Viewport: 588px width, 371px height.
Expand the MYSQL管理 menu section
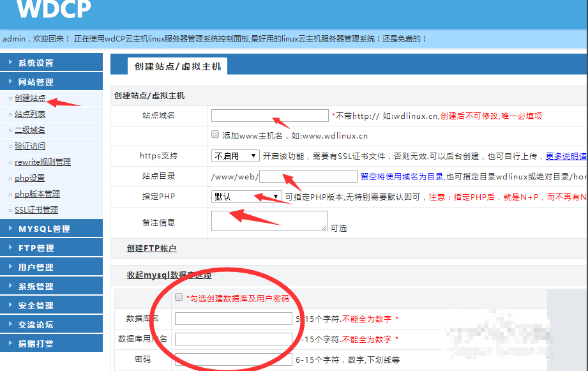[x=44, y=229]
